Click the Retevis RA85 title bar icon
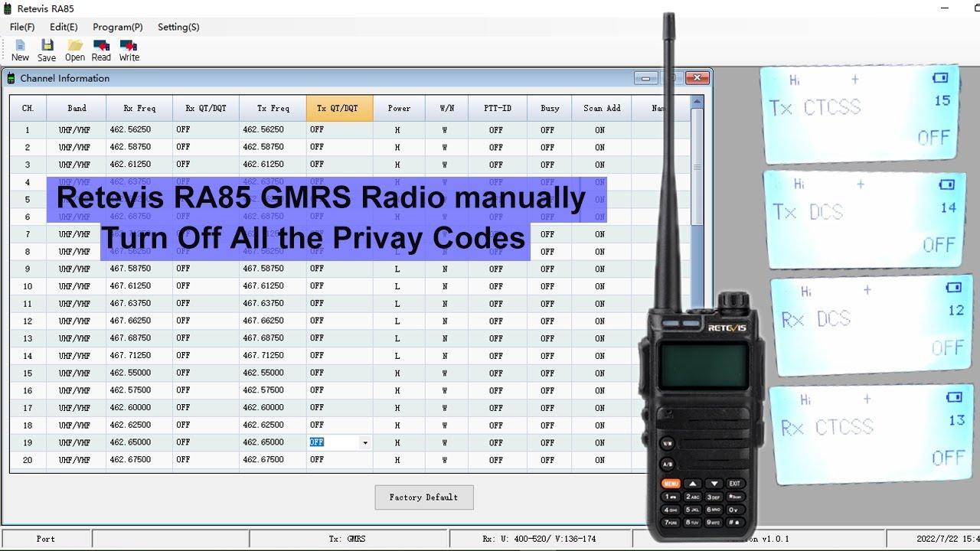Viewport: 980px width, 551px height. pos(8,8)
